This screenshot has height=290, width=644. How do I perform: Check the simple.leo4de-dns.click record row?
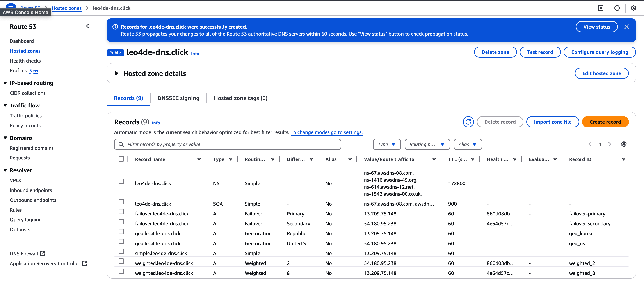(x=122, y=251)
